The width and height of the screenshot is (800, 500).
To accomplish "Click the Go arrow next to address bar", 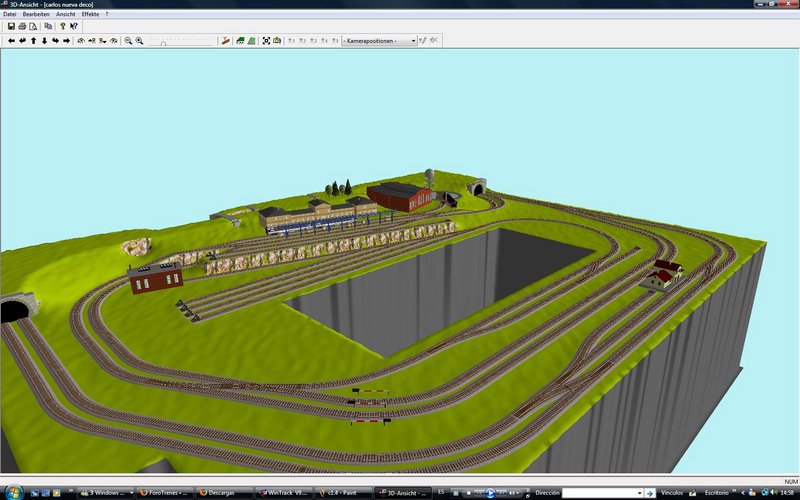I will [650, 493].
